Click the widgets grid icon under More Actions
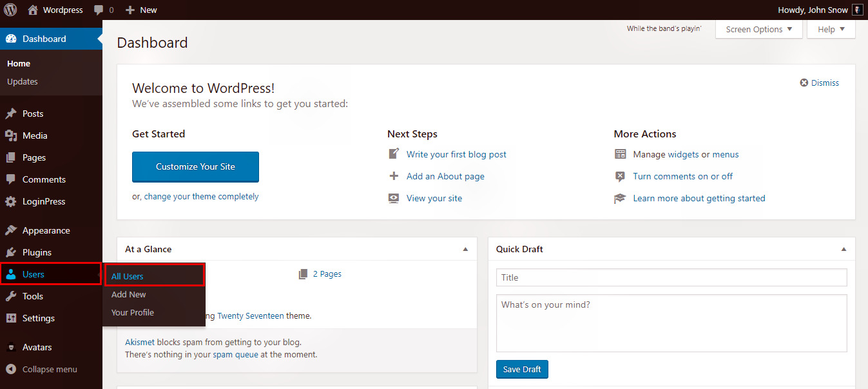 pyautogui.click(x=620, y=154)
